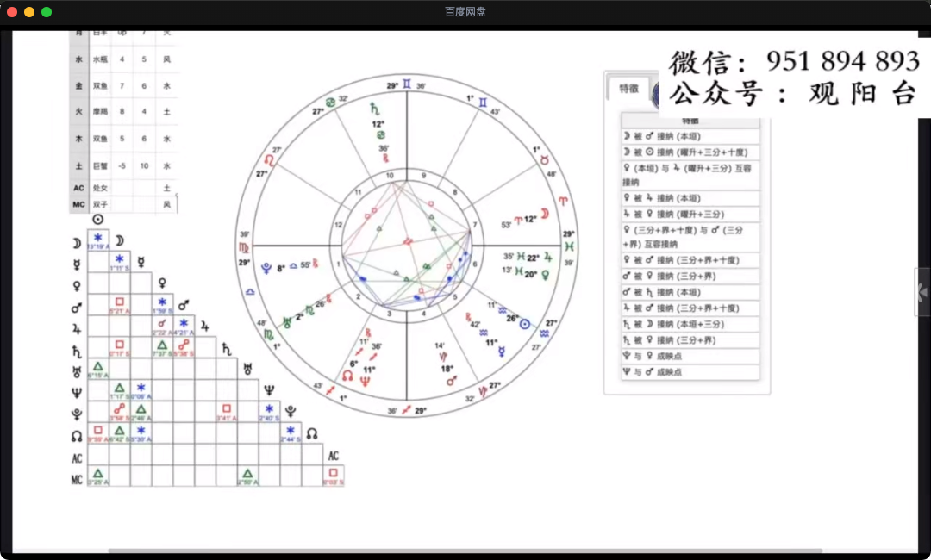
Task: Select the first feature row, Moon received by Mars
Action: tap(690, 136)
